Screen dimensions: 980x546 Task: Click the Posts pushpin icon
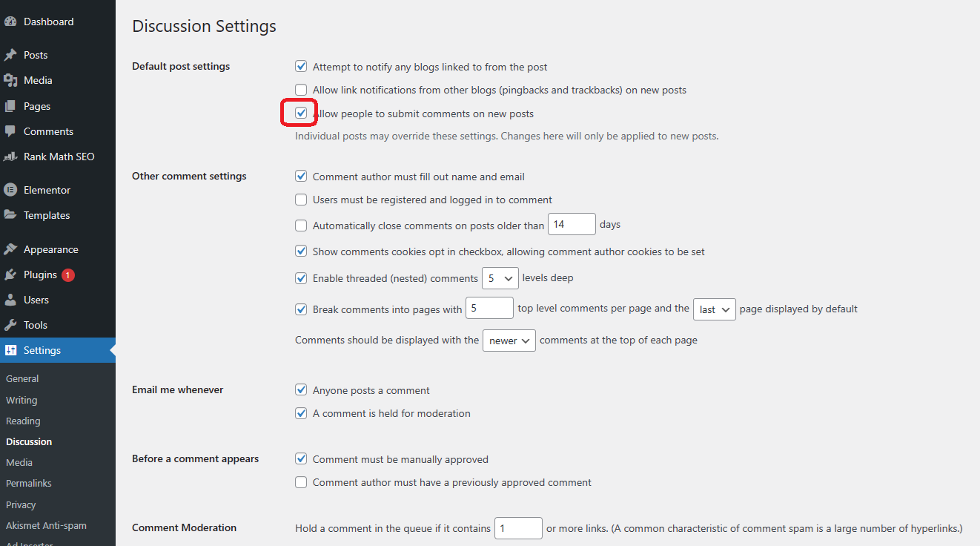10,55
